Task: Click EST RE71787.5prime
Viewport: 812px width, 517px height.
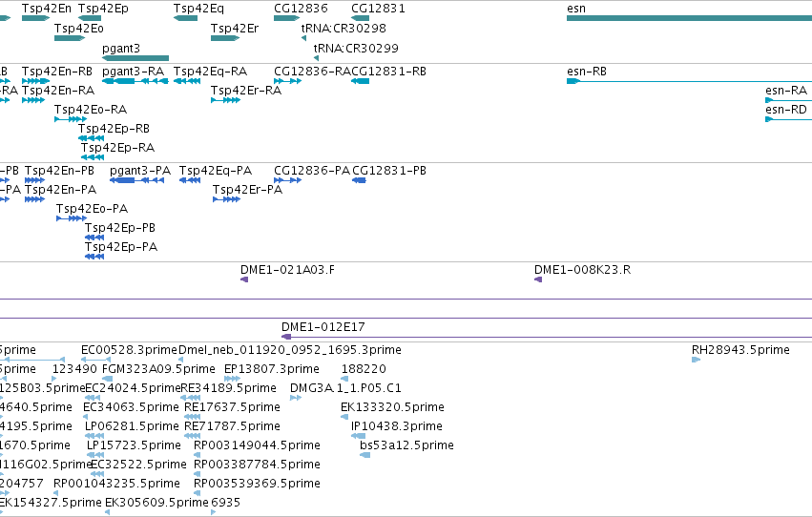Action: pos(192,436)
